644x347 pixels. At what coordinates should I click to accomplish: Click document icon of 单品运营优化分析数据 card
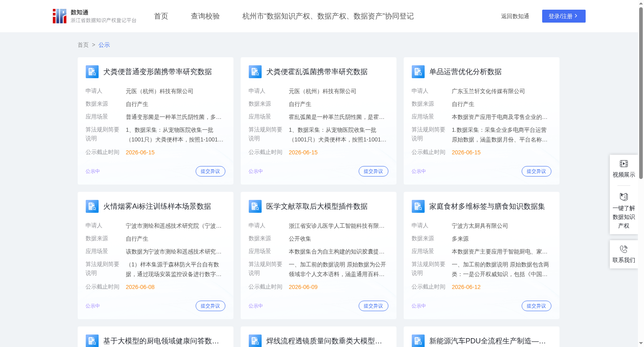[x=418, y=72]
